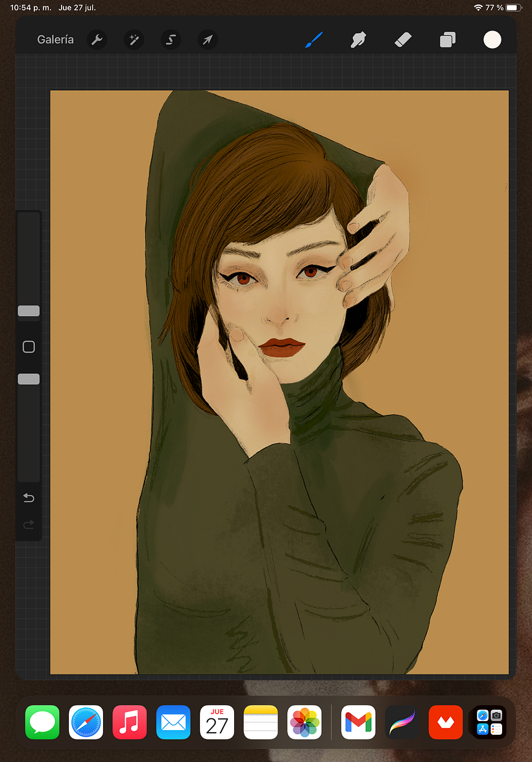
Task: Switch to the Smudge tool
Action: tap(358, 40)
